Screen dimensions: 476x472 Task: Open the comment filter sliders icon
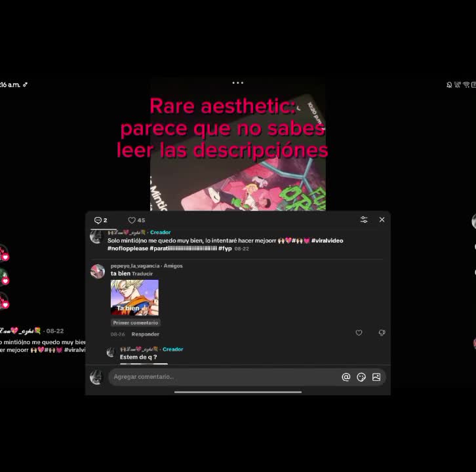[364, 220]
